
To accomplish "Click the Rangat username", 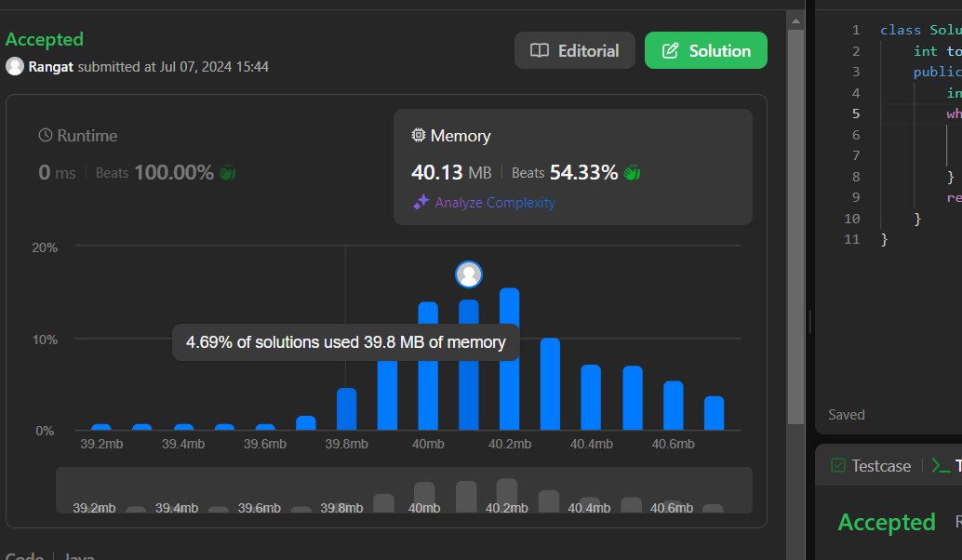I will [x=51, y=66].
